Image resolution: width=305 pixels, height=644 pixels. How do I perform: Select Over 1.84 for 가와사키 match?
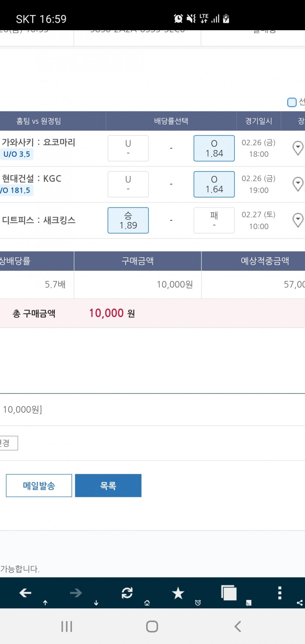pos(214,148)
